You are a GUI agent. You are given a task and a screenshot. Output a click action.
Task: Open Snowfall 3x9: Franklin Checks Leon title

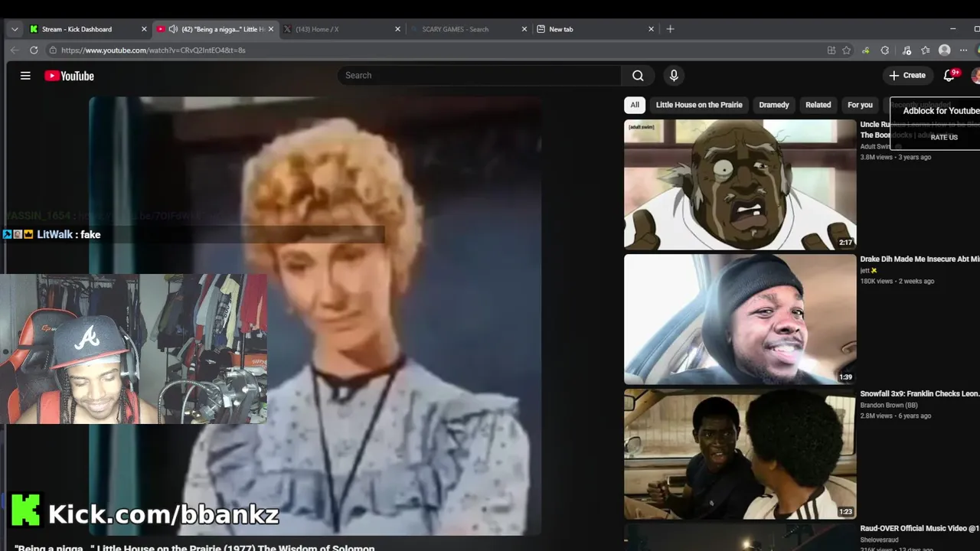pyautogui.click(x=920, y=394)
